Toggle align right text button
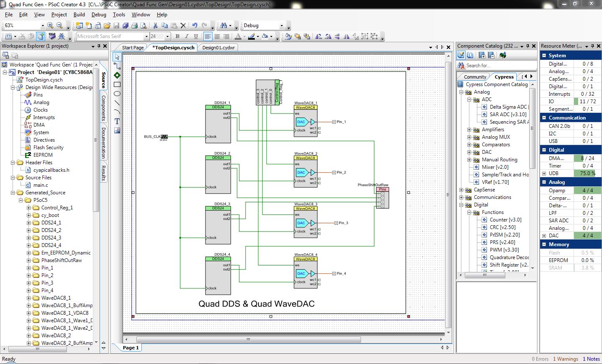Image resolution: width=602 pixels, height=364 pixels. coord(226,36)
